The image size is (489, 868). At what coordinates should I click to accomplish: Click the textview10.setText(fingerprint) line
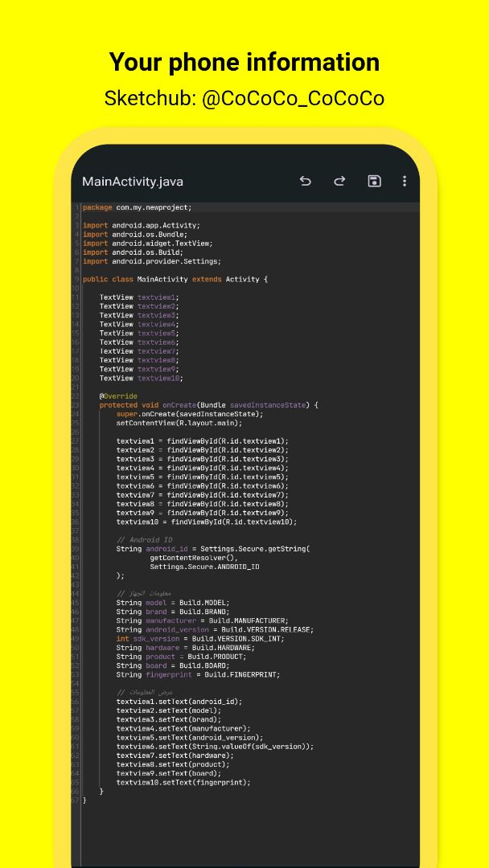(x=183, y=782)
